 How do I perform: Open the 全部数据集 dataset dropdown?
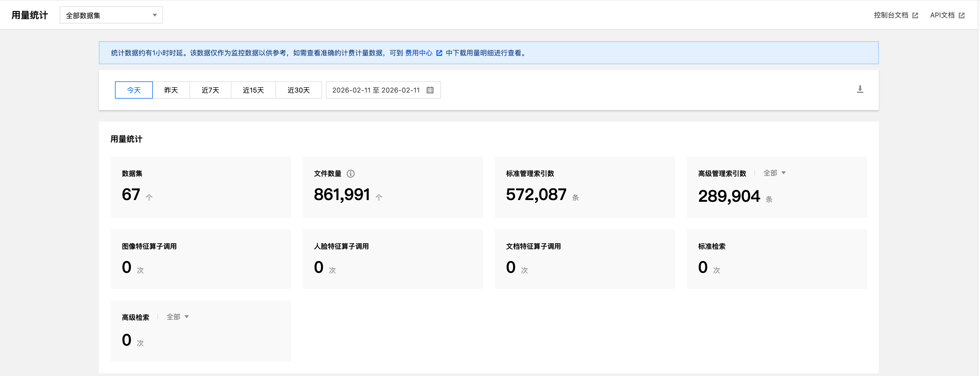pos(111,15)
